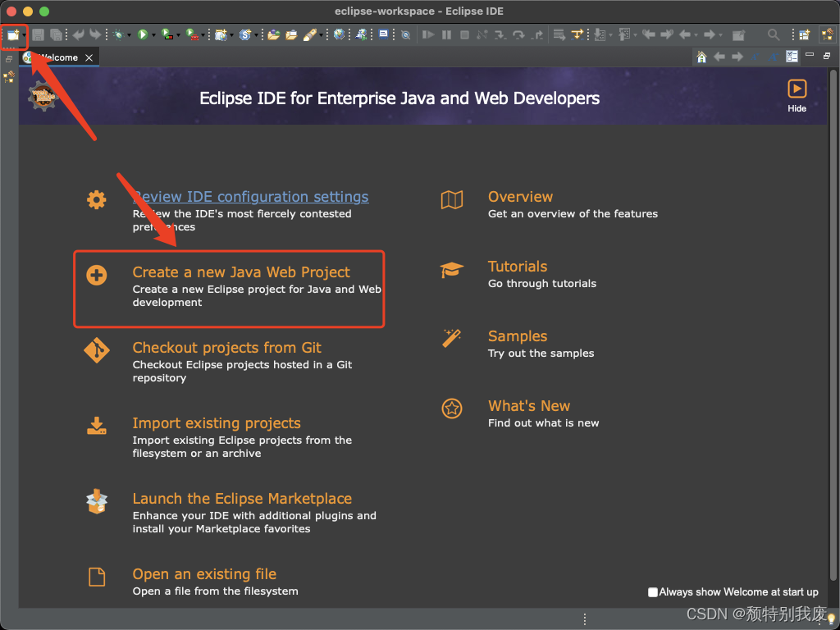Click the Restore icon in the left trim
The width and height of the screenshot is (840, 630).
(9, 59)
